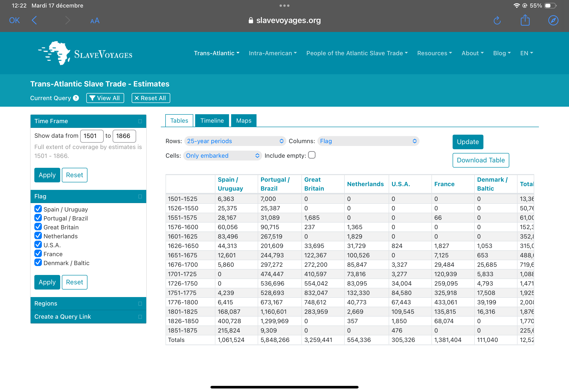Uncheck the Denmark / Baltic flag
This screenshot has height=392, width=569.
(38, 262)
